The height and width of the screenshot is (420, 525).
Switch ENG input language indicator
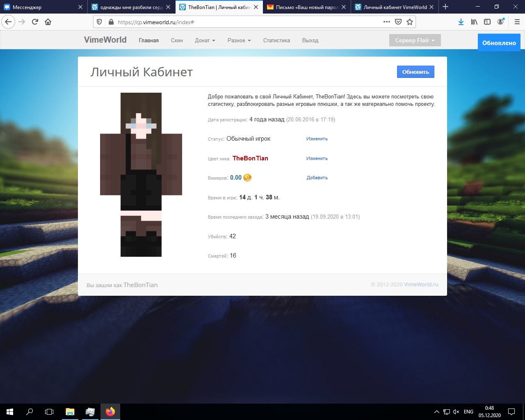(x=468, y=412)
